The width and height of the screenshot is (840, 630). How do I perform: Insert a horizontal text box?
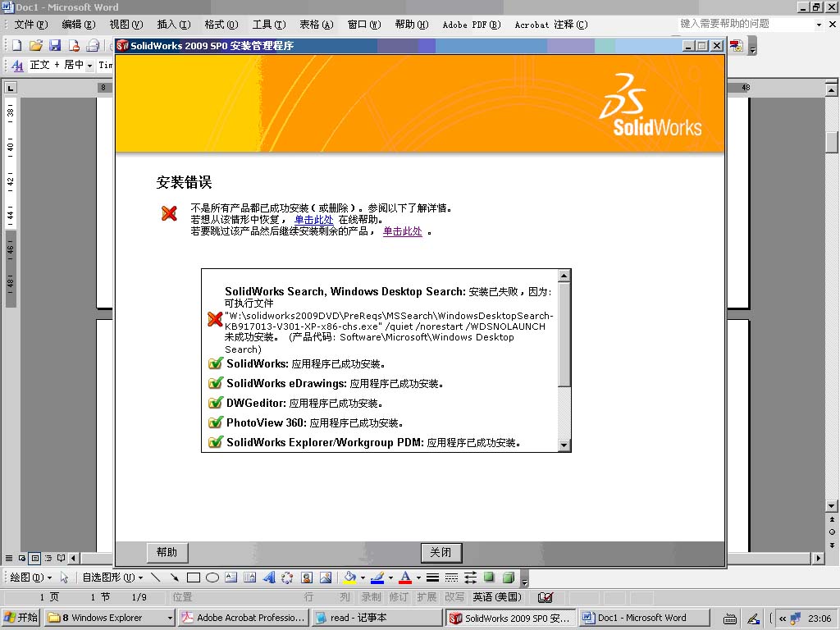coord(231,577)
